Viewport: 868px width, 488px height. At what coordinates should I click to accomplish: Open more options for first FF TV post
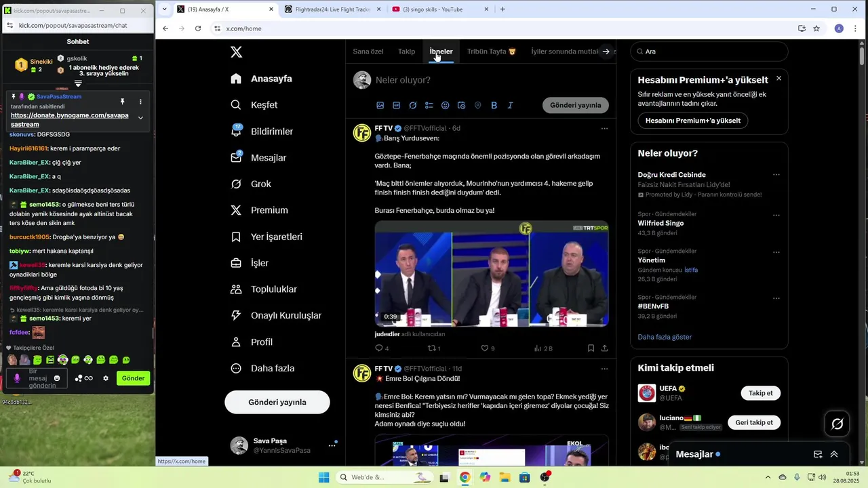604,128
